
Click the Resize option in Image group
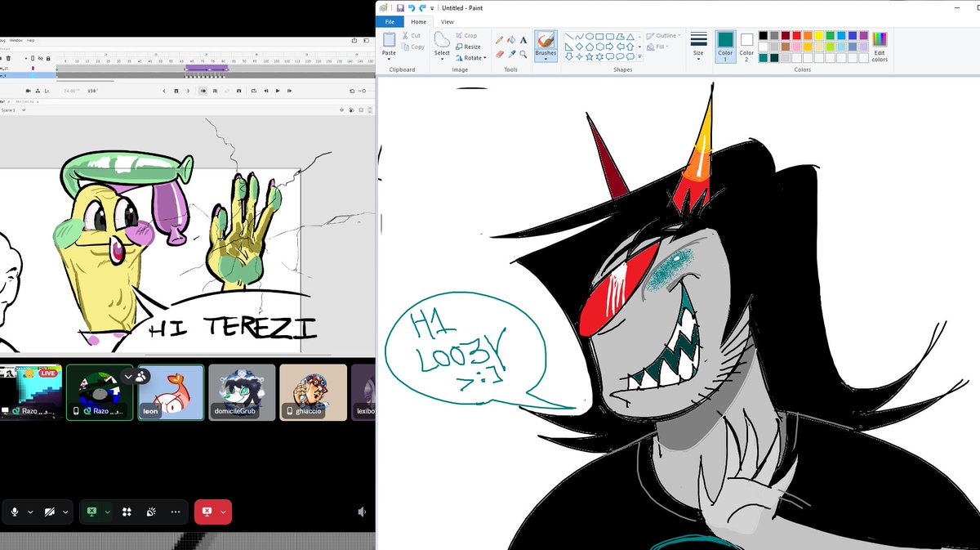click(468, 47)
